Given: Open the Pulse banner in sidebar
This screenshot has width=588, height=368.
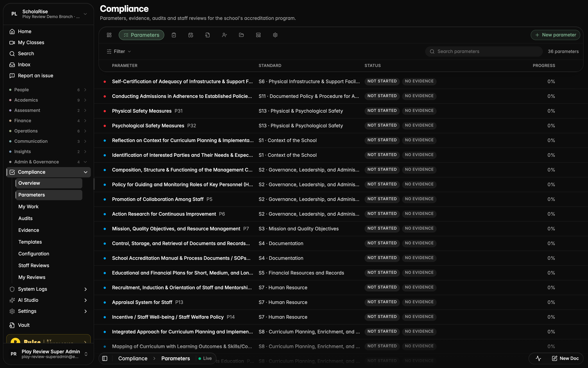Looking at the screenshot, I should coord(49,339).
